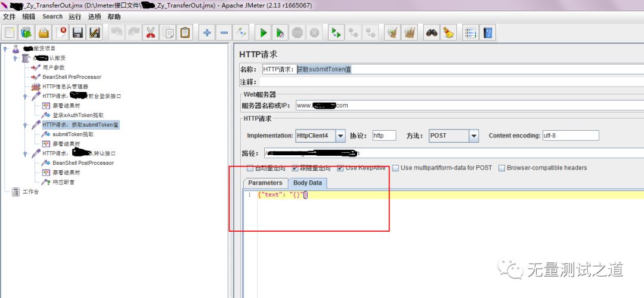
Task: Collapse the 转让接口 request node
Action: [25, 153]
